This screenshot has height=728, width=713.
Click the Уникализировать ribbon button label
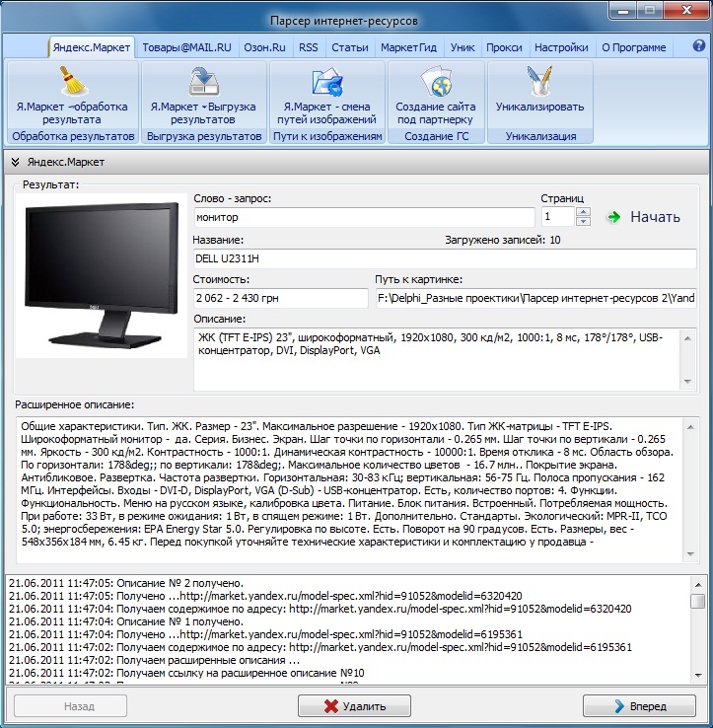[539, 107]
